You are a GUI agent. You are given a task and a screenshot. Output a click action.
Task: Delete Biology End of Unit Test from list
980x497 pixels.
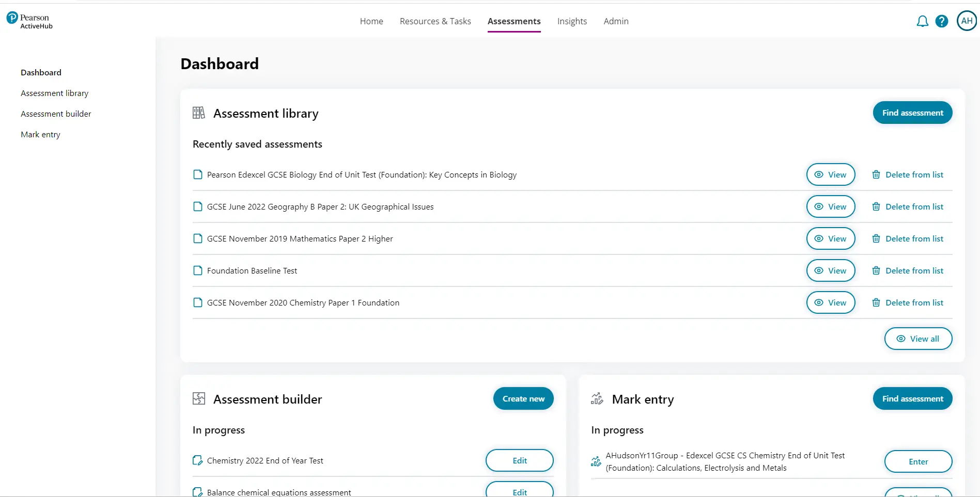pos(908,174)
